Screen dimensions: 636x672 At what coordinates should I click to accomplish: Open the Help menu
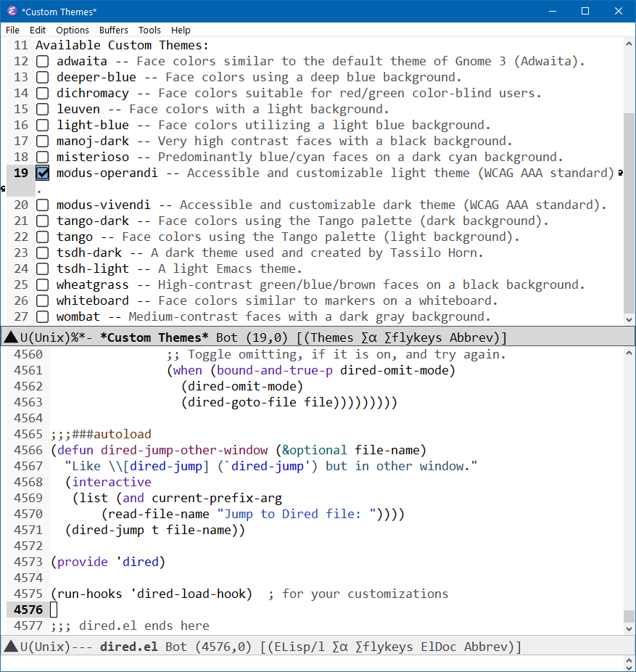[181, 30]
